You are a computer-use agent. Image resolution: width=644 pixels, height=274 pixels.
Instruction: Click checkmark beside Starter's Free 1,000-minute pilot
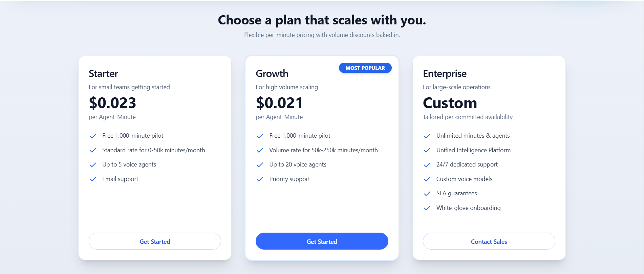(93, 136)
